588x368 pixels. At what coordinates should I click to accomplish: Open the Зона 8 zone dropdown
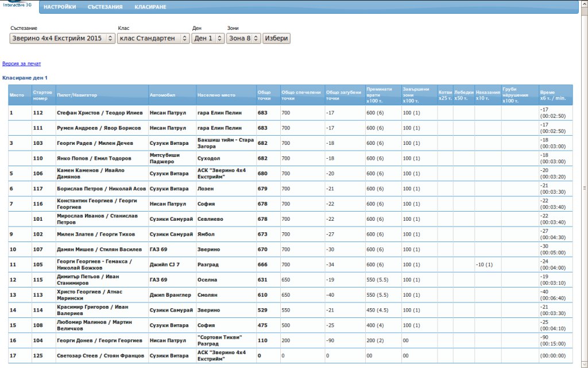coord(243,39)
